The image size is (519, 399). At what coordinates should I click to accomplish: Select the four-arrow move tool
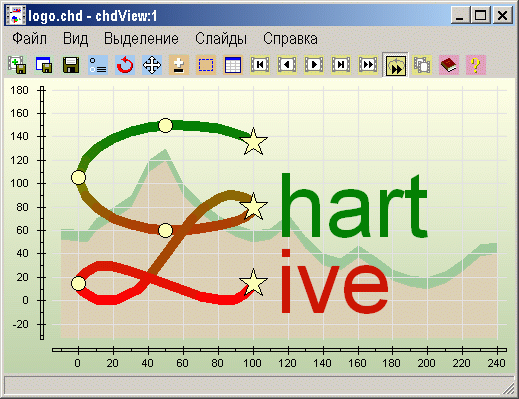[152, 65]
